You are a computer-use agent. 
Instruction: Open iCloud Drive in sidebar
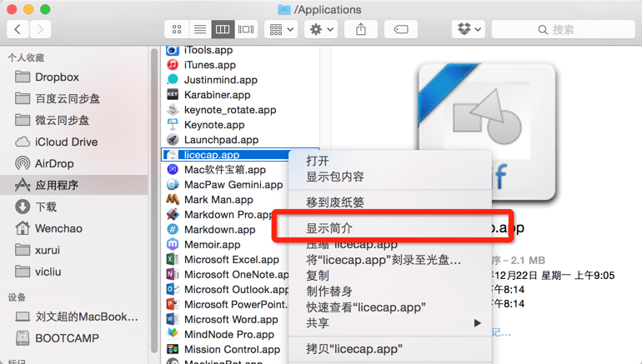73,142
